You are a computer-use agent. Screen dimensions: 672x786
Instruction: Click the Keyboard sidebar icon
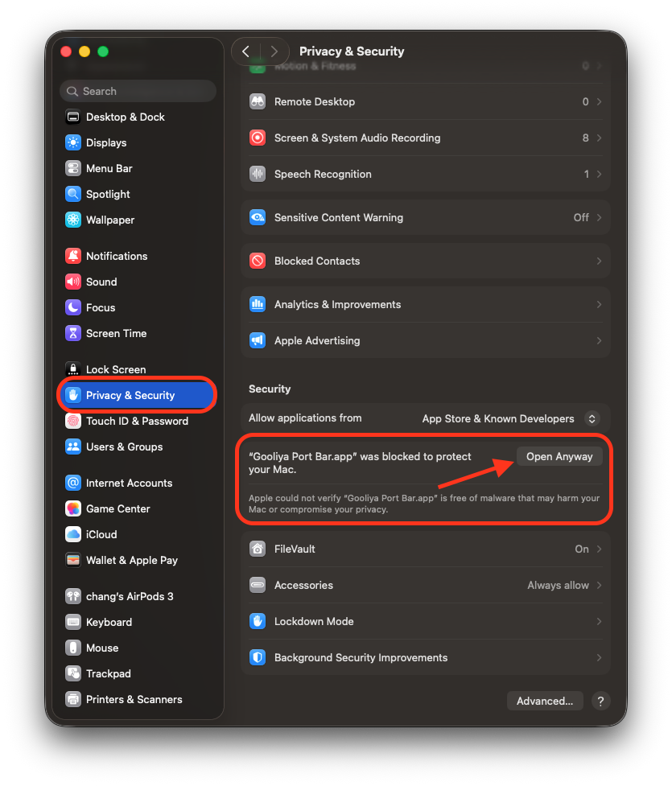pyautogui.click(x=73, y=622)
